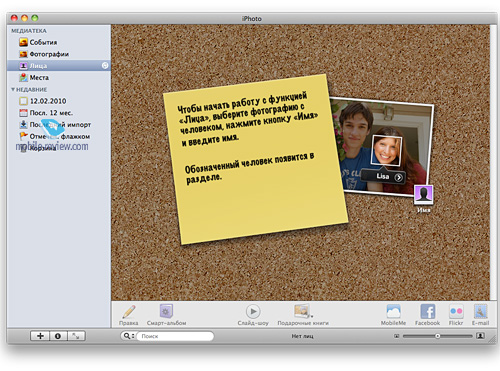Create a Смарт-альбом from toolbar
Viewport: 500px width, 371px height.
(166, 311)
